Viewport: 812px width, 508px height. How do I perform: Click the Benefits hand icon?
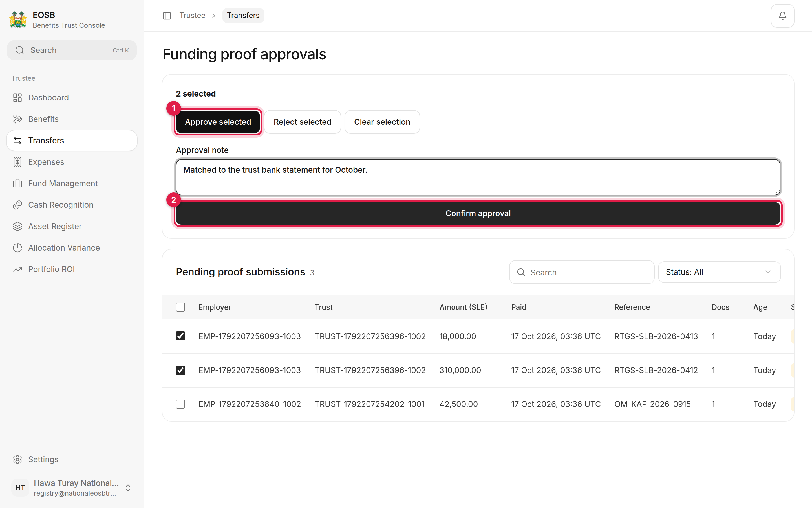pos(17,119)
